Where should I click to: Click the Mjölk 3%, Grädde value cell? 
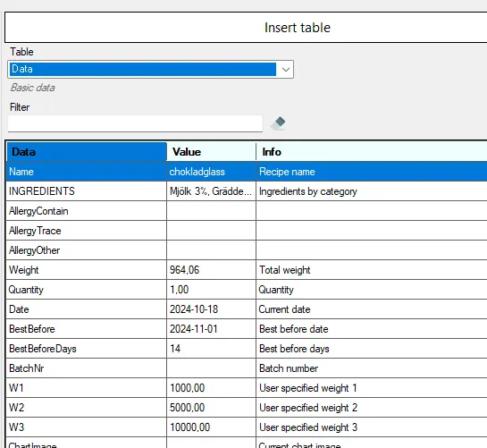pyautogui.click(x=211, y=191)
